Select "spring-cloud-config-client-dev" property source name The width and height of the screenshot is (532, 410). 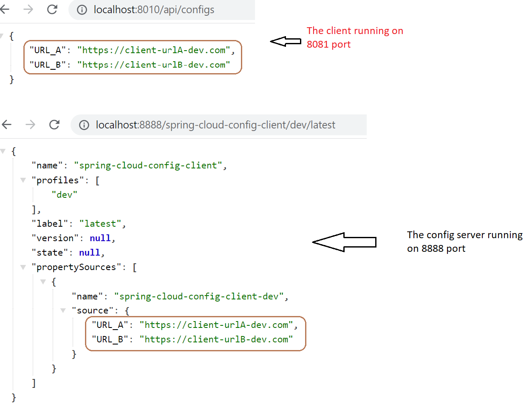[199, 296]
